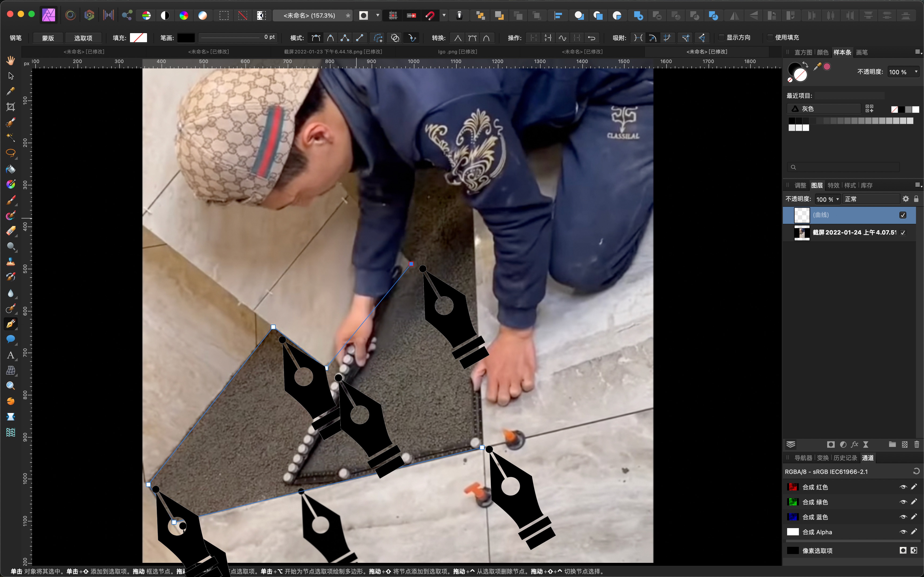The image size is (924, 577).
Task: Pick the Flood Fill bucket tool
Action: click(11, 169)
